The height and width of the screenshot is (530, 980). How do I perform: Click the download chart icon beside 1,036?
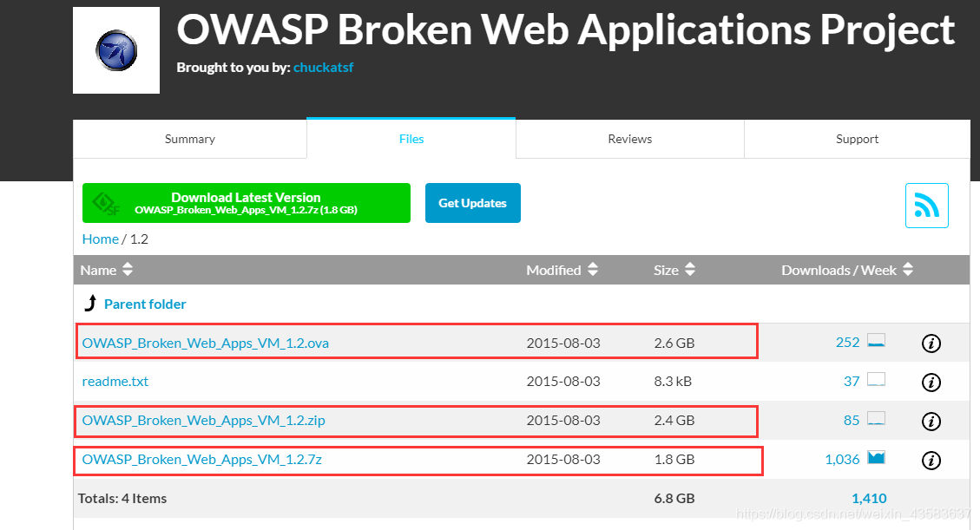tap(876, 458)
